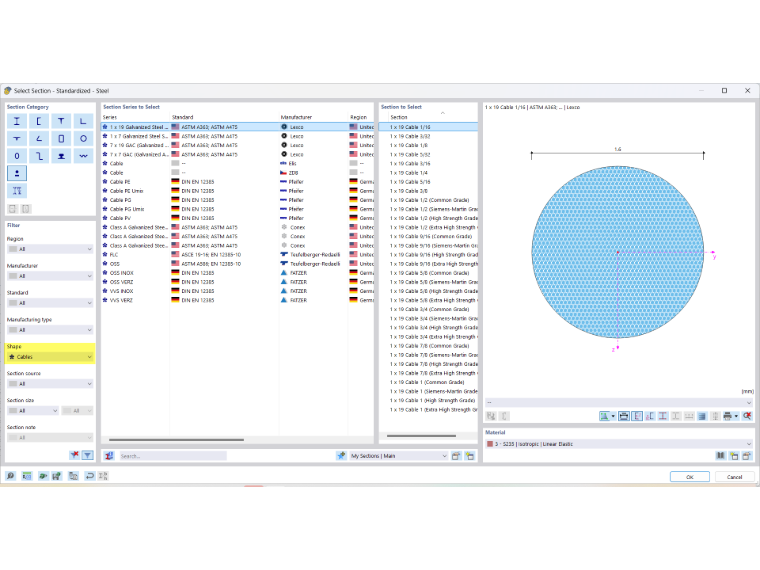Open the My Sections | Main dropdown
Image resolution: width=760 pixels, height=570 pixels.
398,456
